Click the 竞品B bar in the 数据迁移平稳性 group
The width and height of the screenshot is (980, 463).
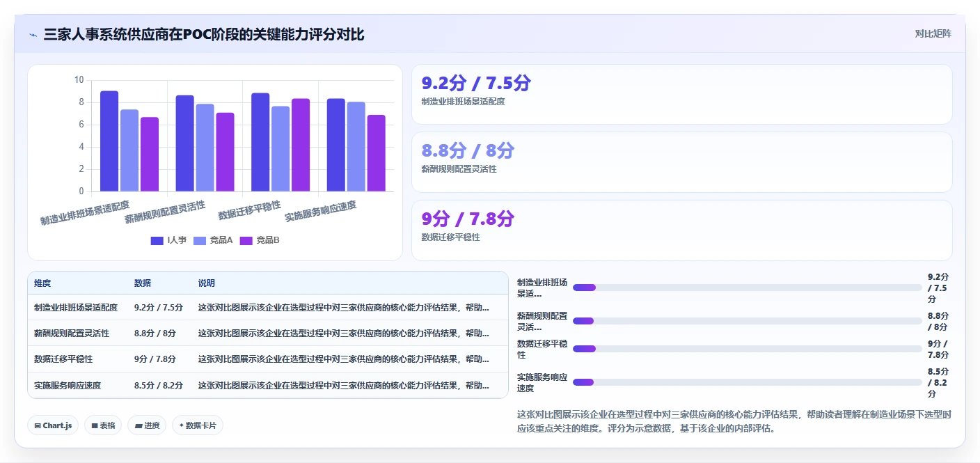click(x=301, y=145)
